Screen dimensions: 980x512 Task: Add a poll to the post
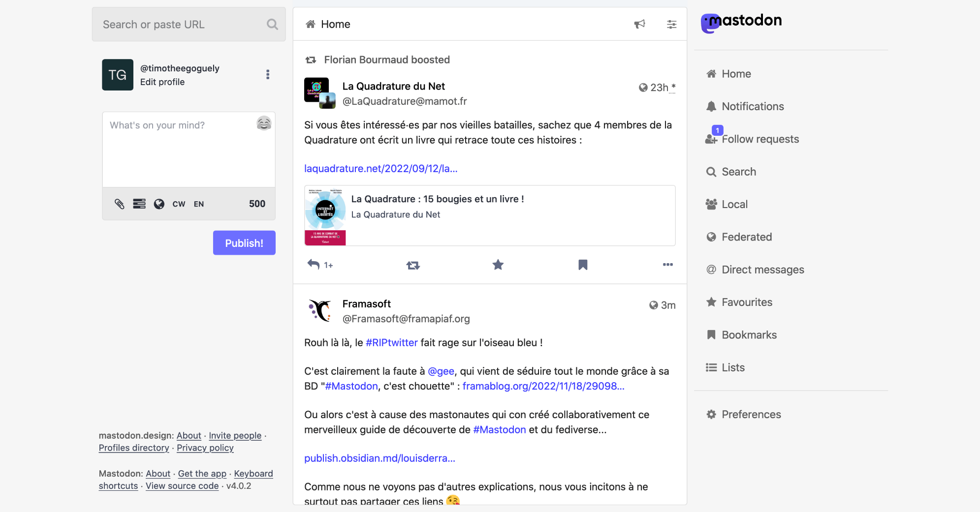click(x=139, y=204)
